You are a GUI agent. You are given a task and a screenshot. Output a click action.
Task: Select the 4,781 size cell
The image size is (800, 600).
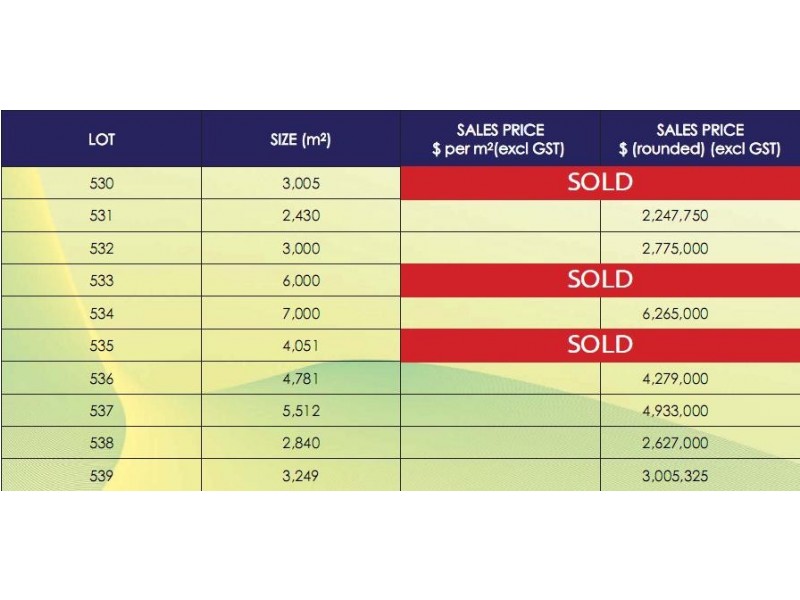300,378
